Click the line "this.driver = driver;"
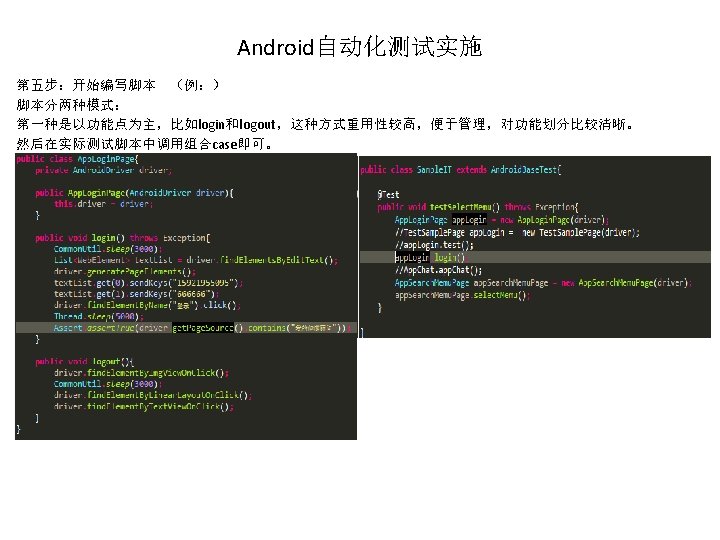Screen dimensions: 720x540 (x=103, y=204)
